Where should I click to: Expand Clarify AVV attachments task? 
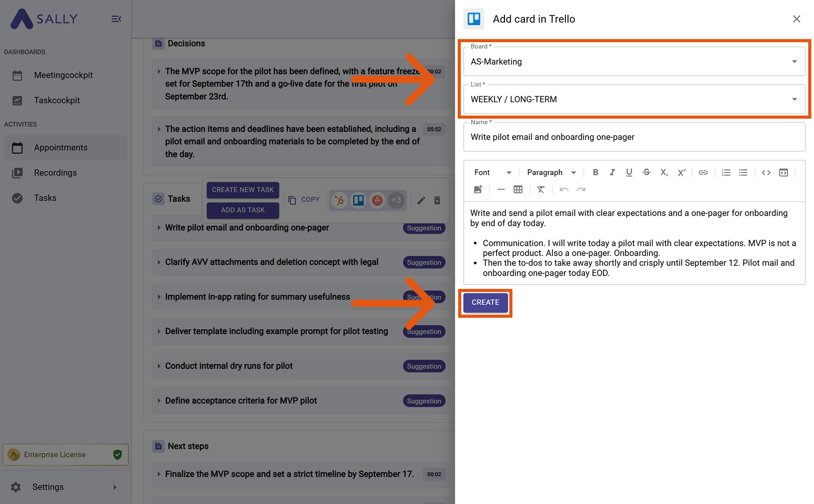159,262
